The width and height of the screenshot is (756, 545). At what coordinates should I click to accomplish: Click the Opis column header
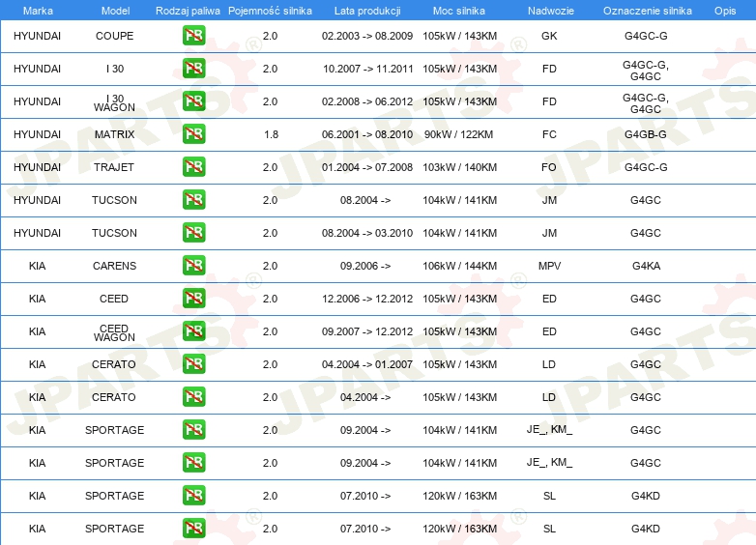(x=725, y=11)
